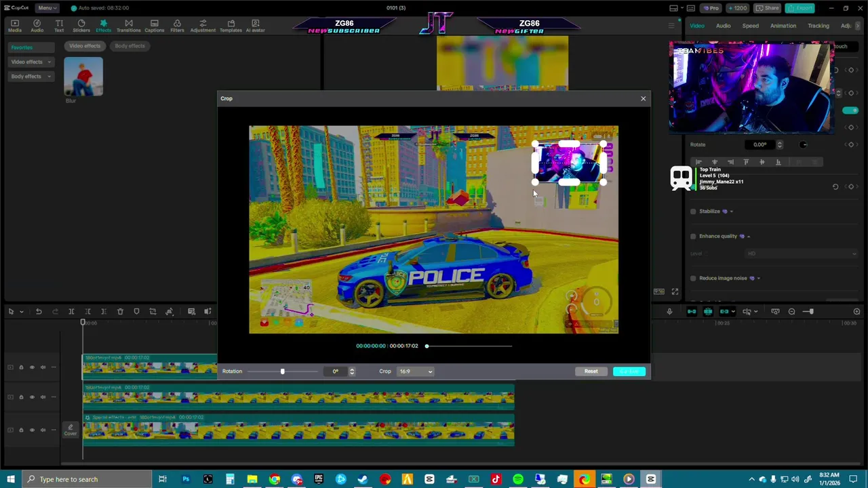Click the Undo arrow in timeline toolbar
This screenshot has height=488, width=868.
click(x=39, y=311)
